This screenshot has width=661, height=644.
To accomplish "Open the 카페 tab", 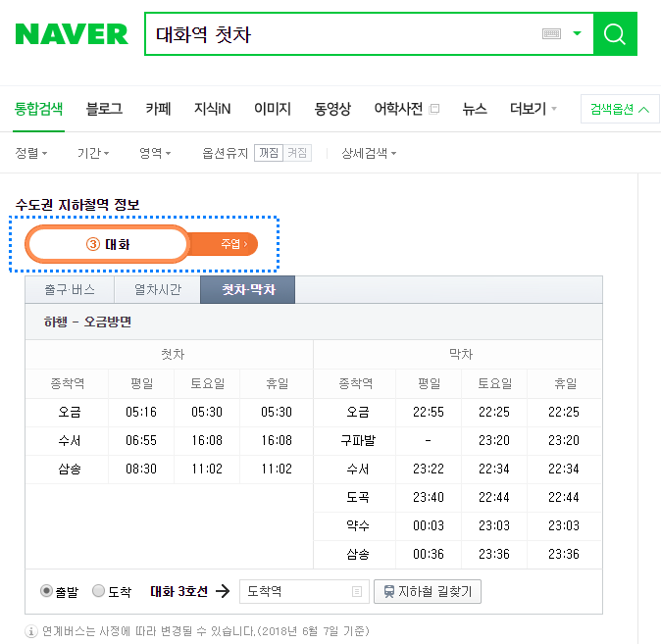I will tap(158, 109).
